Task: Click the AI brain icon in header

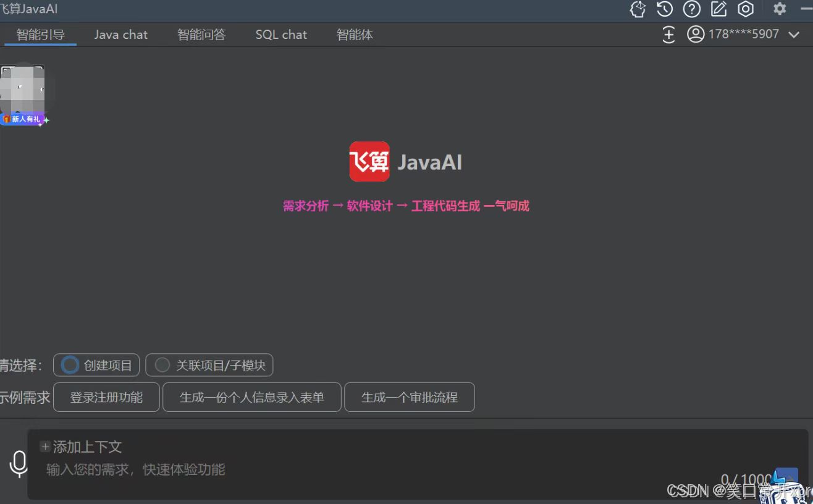Action: (638, 9)
